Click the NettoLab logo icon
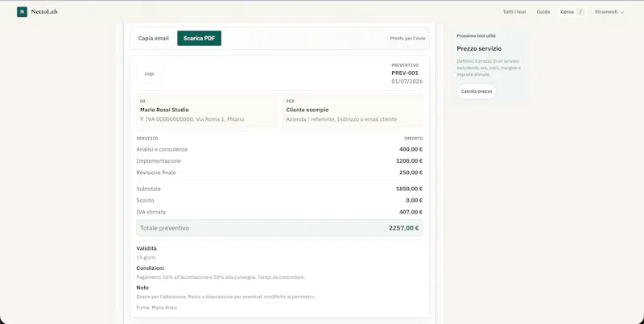 point(23,12)
